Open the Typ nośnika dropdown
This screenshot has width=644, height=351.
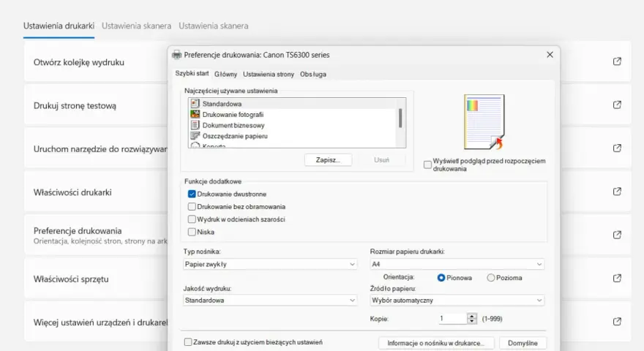(270, 264)
